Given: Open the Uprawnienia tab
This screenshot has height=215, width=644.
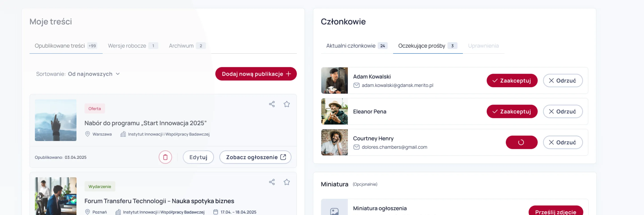Looking at the screenshot, I should (x=483, y=46).
